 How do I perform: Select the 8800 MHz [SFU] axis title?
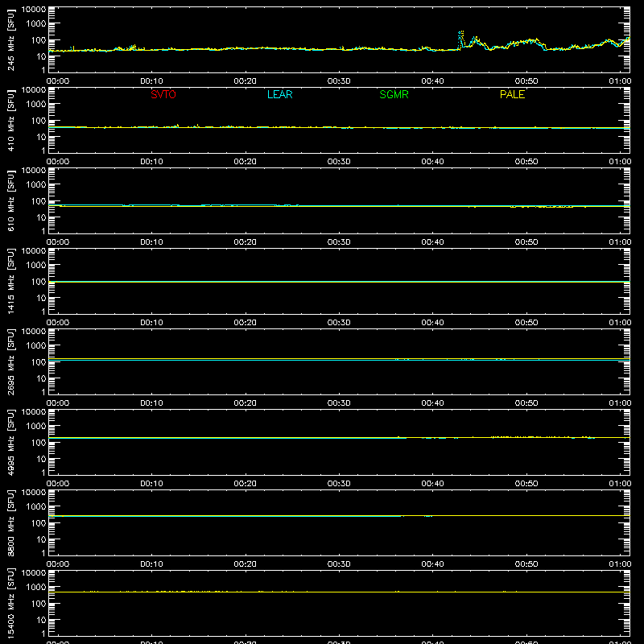11,522
